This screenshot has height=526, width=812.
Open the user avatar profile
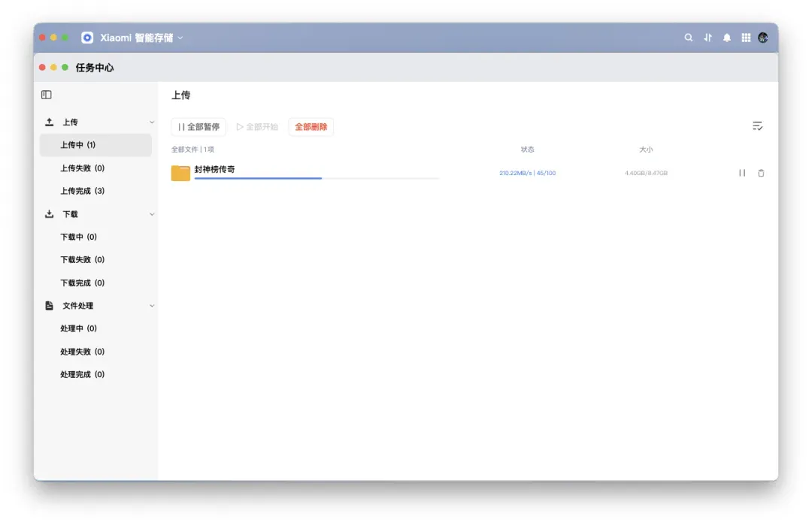tap(763, 38)
